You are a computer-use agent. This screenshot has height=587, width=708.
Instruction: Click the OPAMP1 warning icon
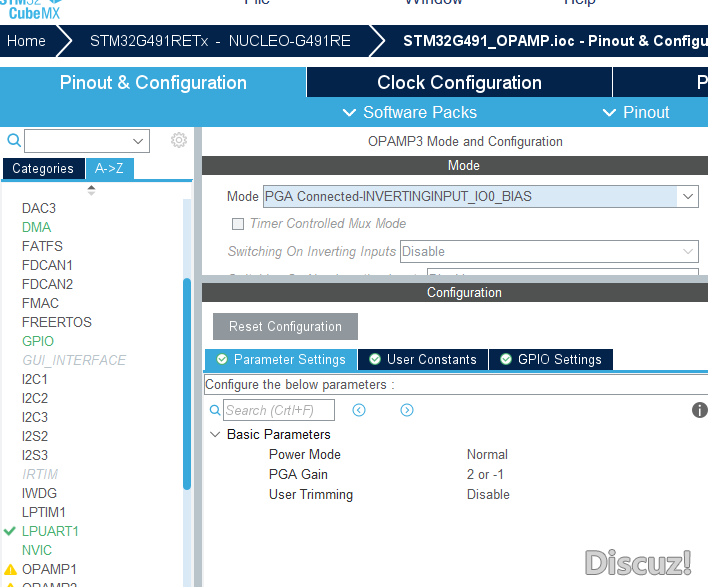pyautogui.click(x=10, y=569)
